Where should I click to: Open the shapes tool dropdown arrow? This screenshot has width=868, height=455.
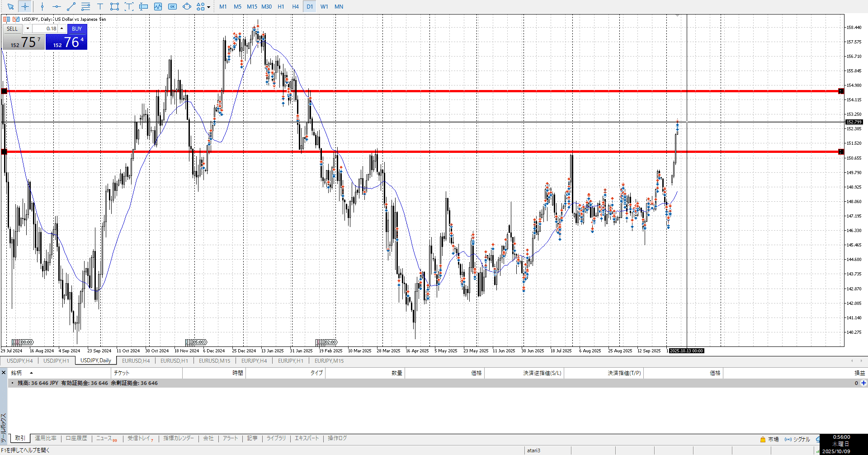[208, 7]
